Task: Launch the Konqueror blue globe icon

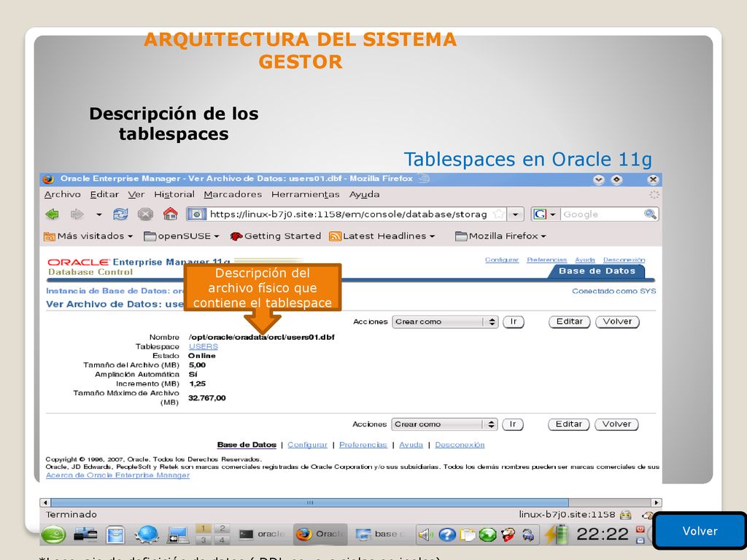Action: (147, 534)
